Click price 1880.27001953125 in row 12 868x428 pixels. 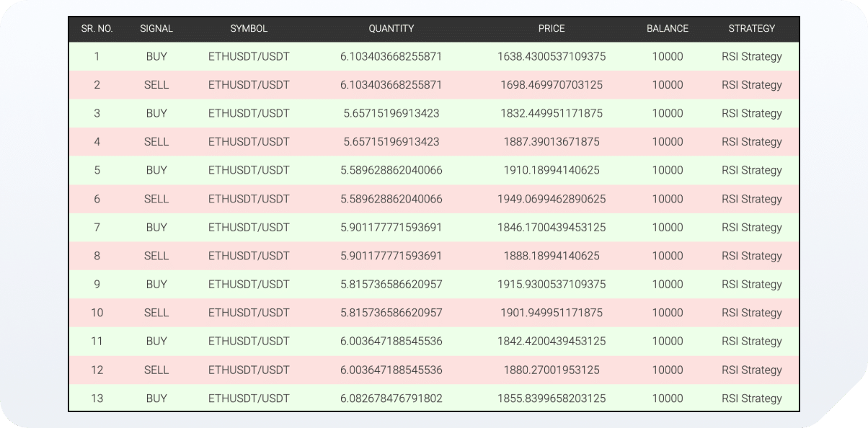[x=552, y=370]
